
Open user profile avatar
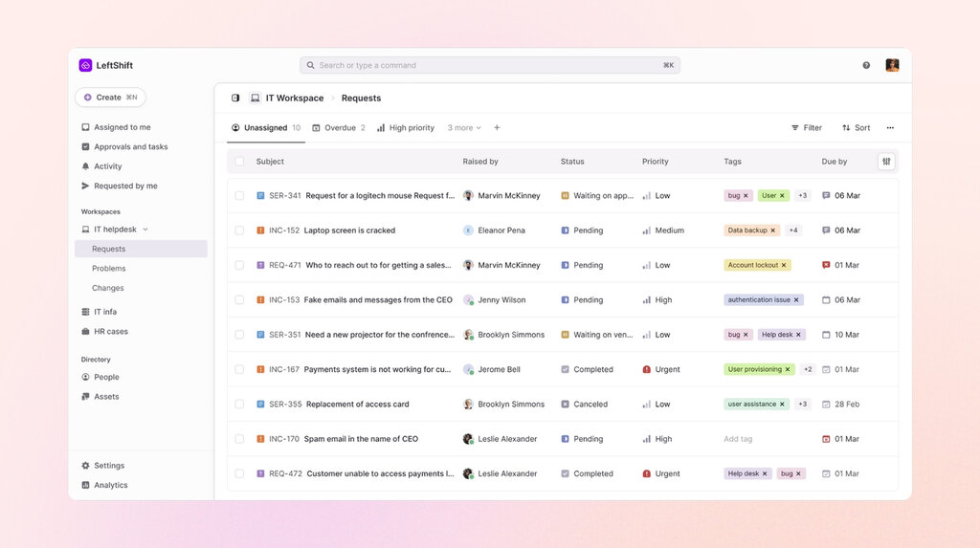coord(892,65)
